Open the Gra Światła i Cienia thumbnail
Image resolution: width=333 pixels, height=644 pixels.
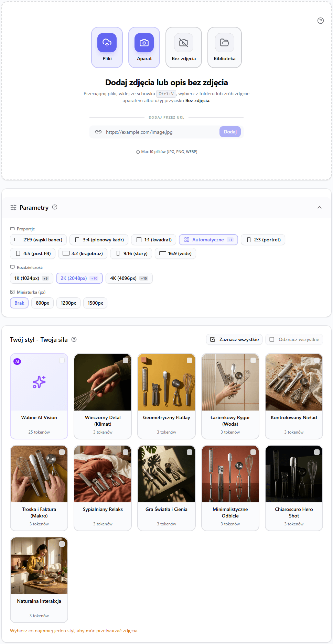click(166, 474)
